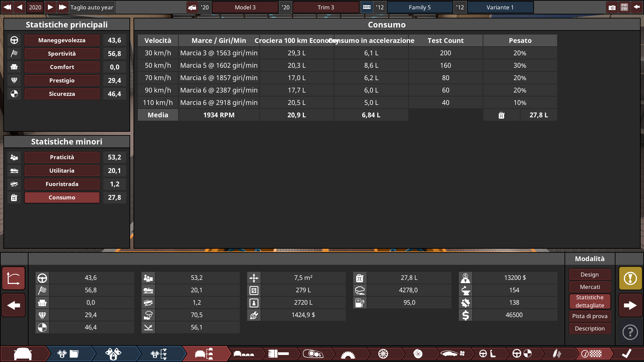Click the 1934 RPM average cell

(x=219, y=115)
